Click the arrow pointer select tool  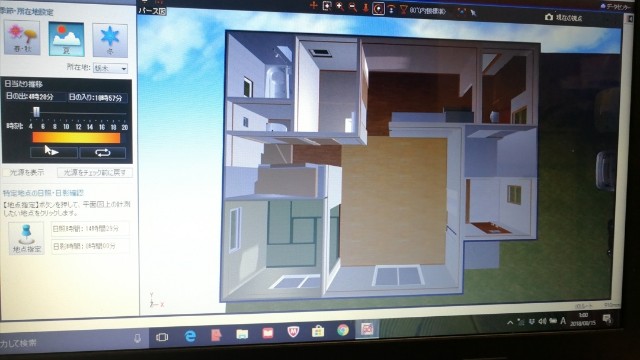tap(473, 13)
